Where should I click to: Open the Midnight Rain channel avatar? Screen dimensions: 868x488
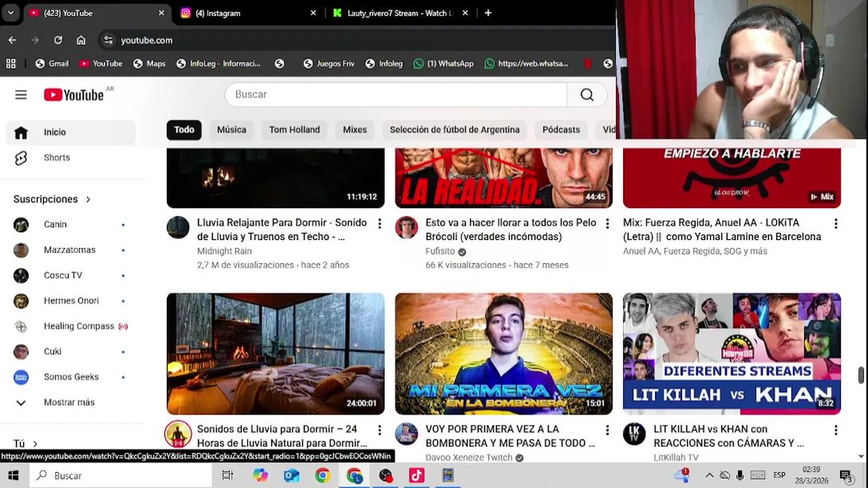(178, 228)
